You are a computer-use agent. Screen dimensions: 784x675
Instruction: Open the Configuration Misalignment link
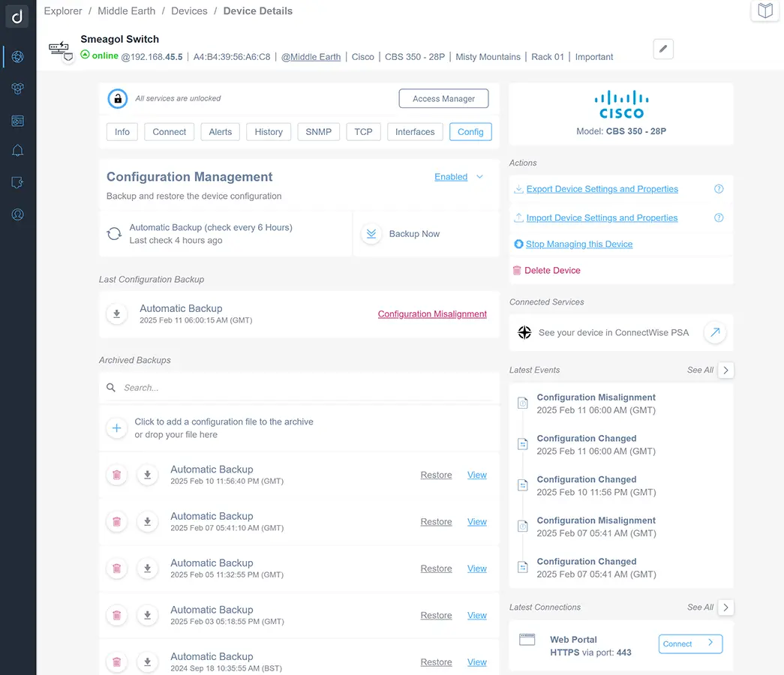(432, 314)
